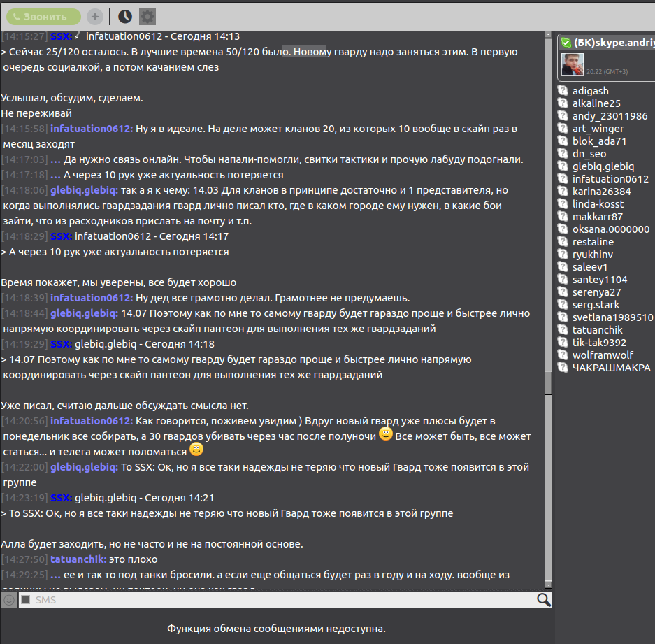Select contact alkaline25
Image resolution: width=655 pixels, height=644 pixels.
(596, 103)
